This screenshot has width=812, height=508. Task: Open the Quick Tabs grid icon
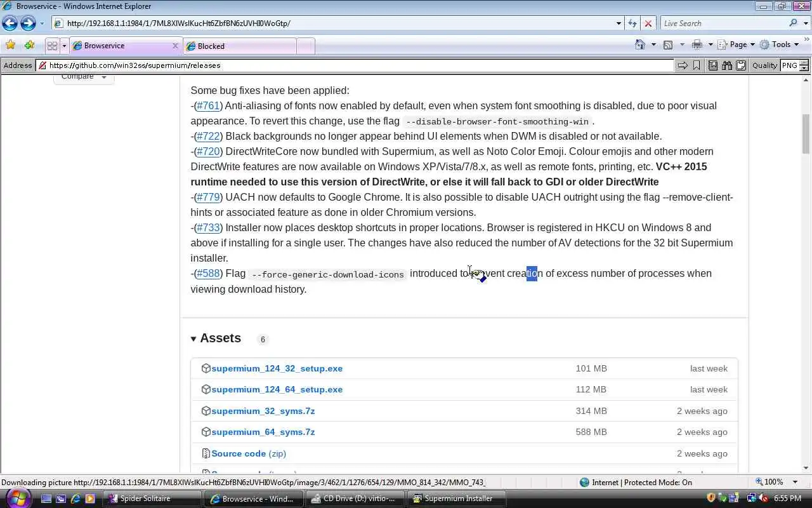click(52, 46)
